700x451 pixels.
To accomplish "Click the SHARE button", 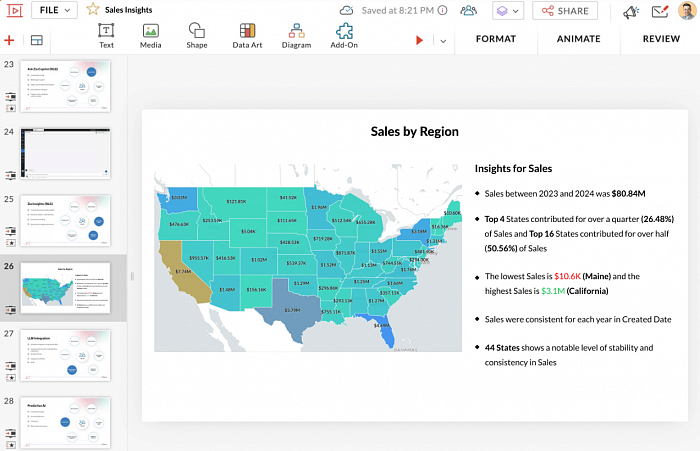I will (565, 11).
